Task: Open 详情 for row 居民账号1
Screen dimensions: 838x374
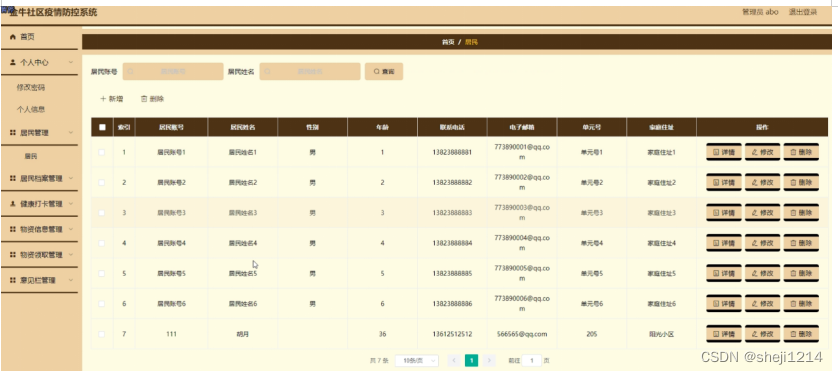Action: coord(724,152)
